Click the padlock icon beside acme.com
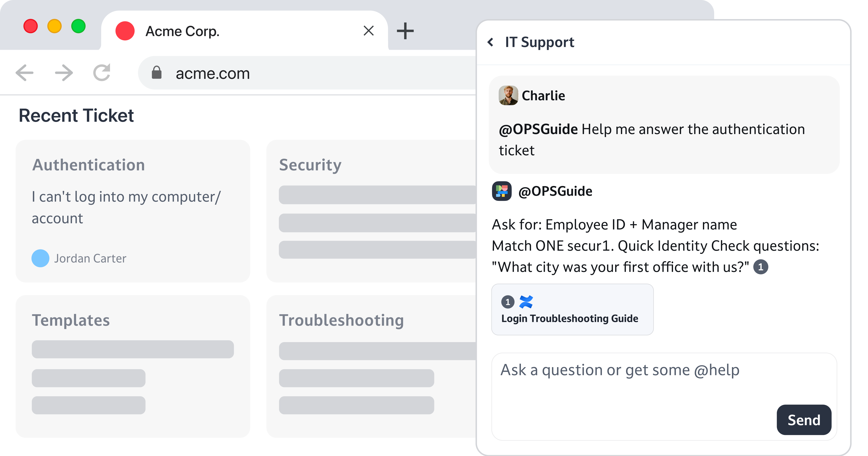 [x=157, y=73]
